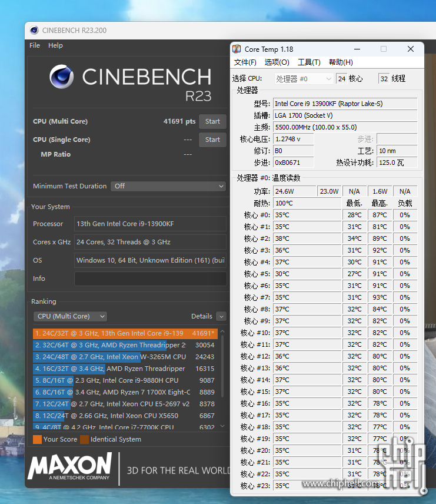
Task: Click the stepping field 0xB0671
Action: [294, 163]
